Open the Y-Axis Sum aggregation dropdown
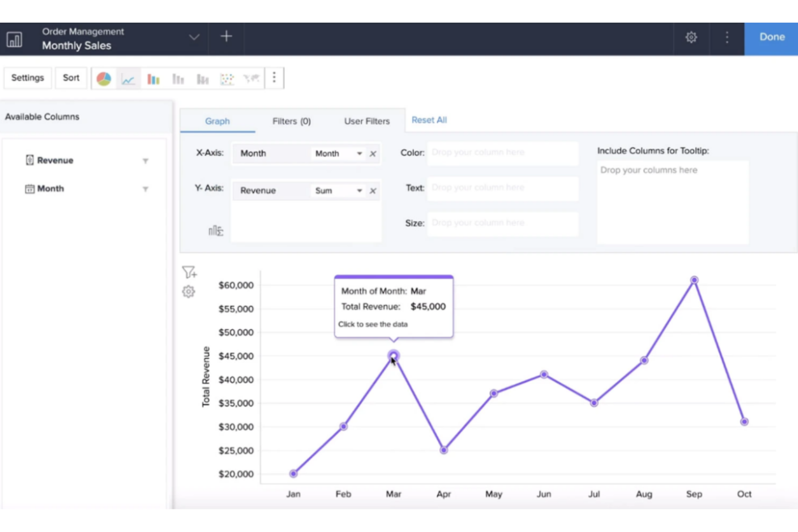 point(359,191)
